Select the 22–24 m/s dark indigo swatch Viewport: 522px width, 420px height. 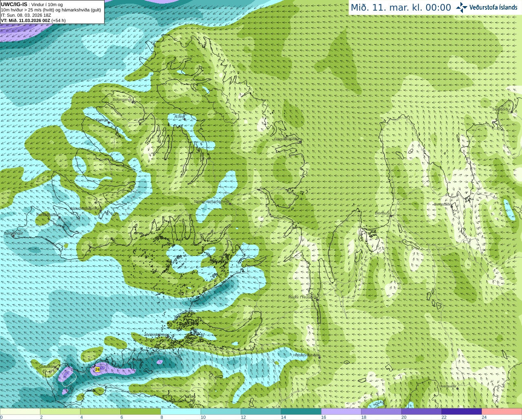coord(462,411)
